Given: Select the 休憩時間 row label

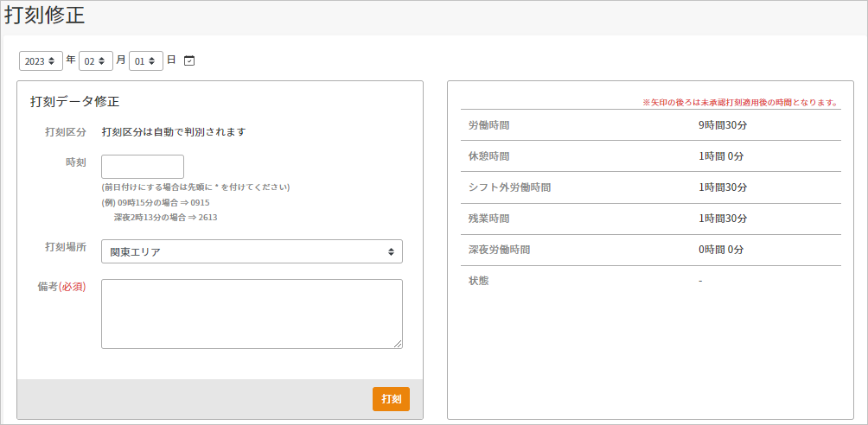Looking at the screenshot, I should pos(489,156).
